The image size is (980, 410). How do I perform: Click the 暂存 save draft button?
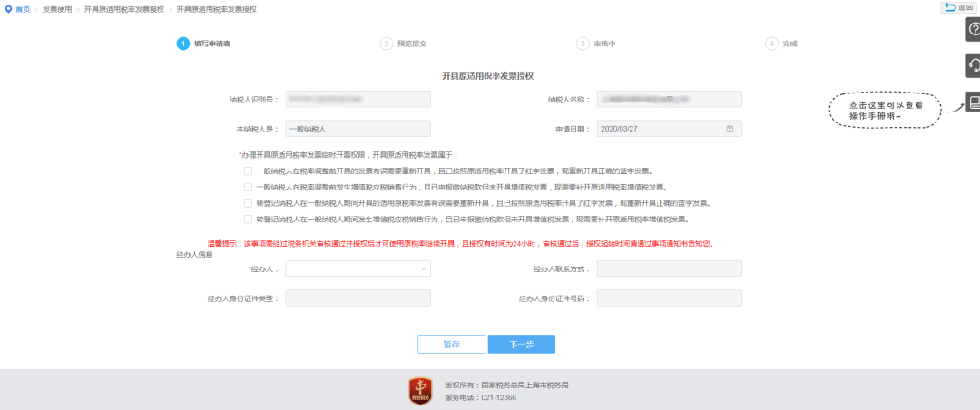451,345
